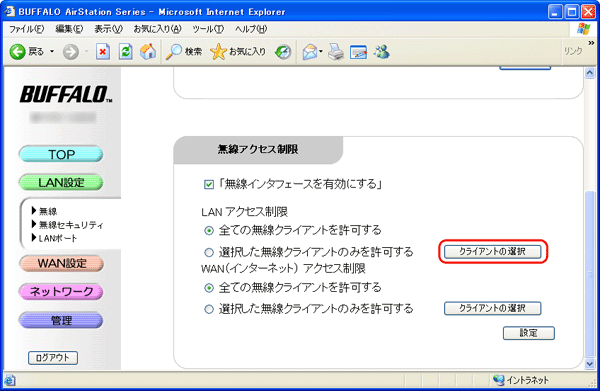The image size is (600, 391).
Task: Go to the Home page icon
Action: 148,52
